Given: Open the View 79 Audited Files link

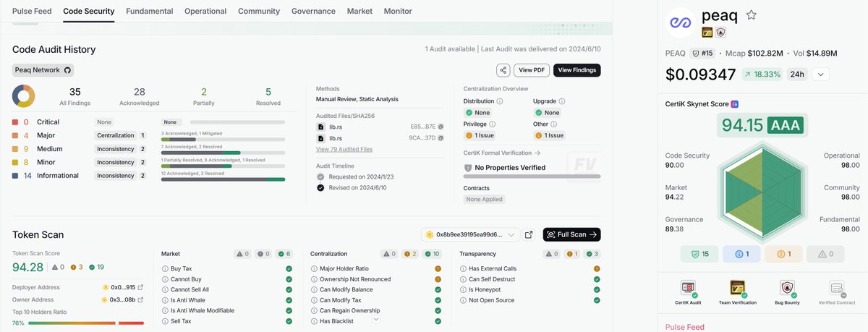Looking at the screenshot, I should click(344, 149).
